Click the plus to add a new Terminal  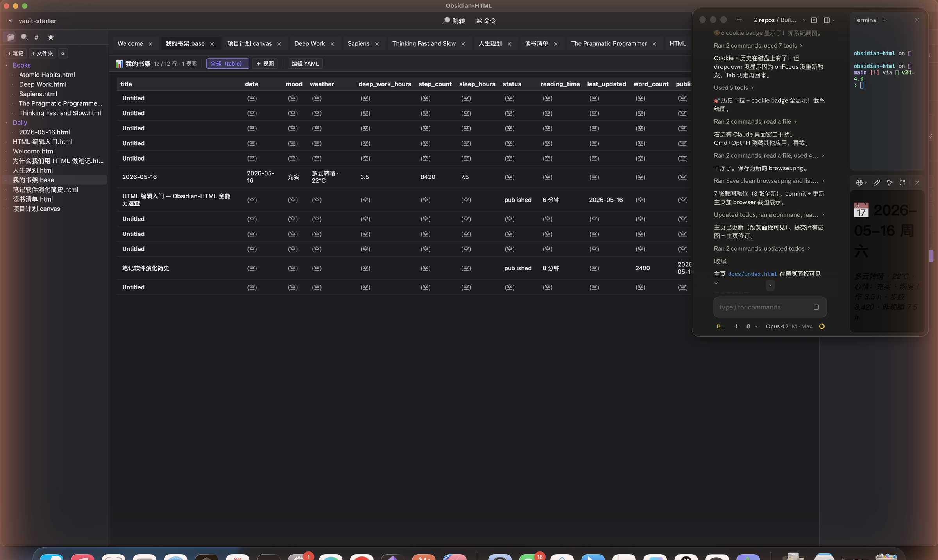pos(884,20)
